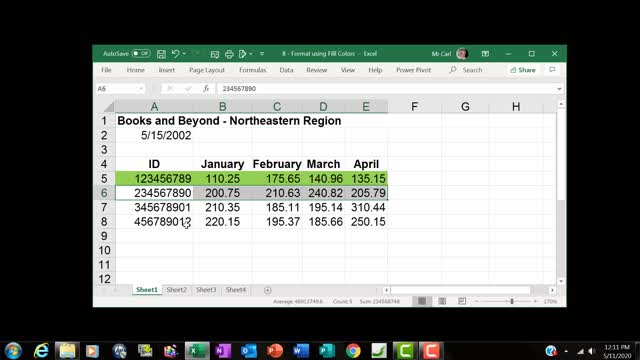Screen dimensions: 640x360
Task: Click the Save icon in the title bar
Action: (161, 54)
